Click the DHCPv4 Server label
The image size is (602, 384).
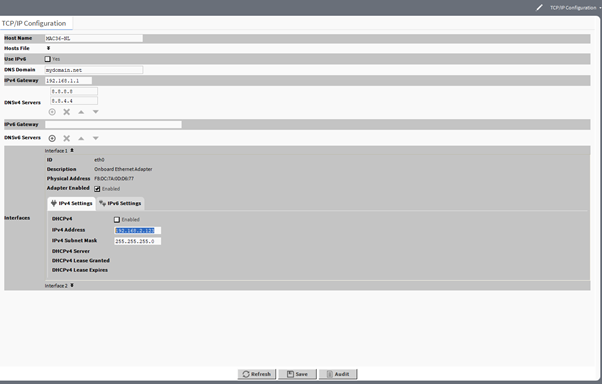(71, 251)
